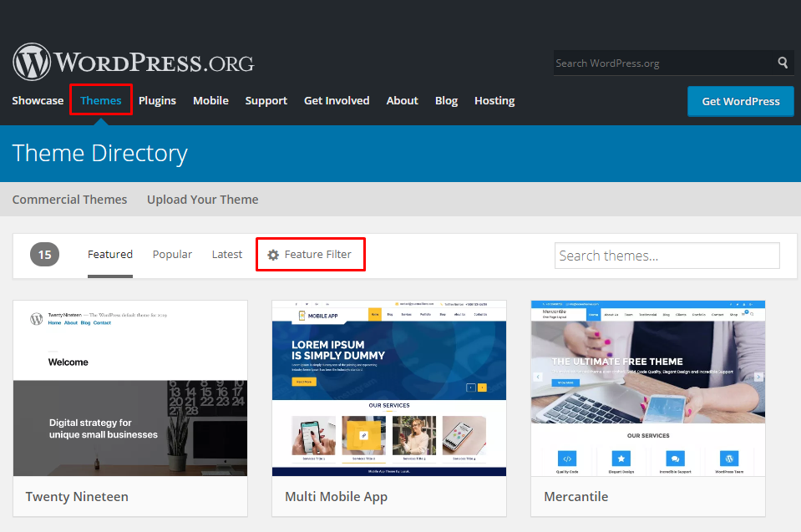
Task: Open the Feature Filter options
Action: 310,254
